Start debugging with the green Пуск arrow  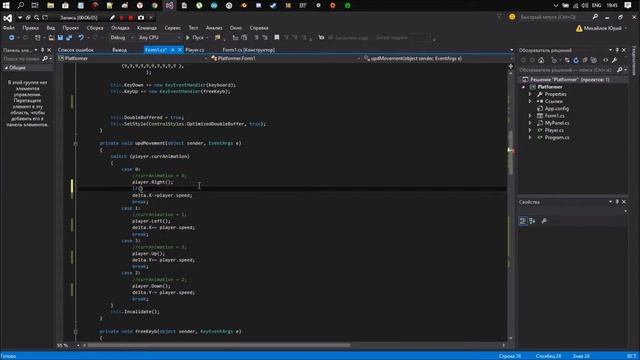(x=188, y=38)
